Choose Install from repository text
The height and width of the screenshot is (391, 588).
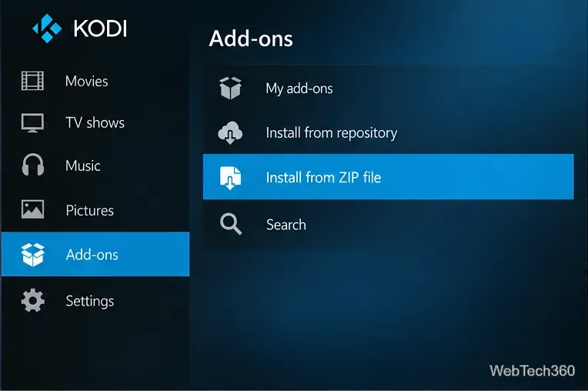point(332,133)
